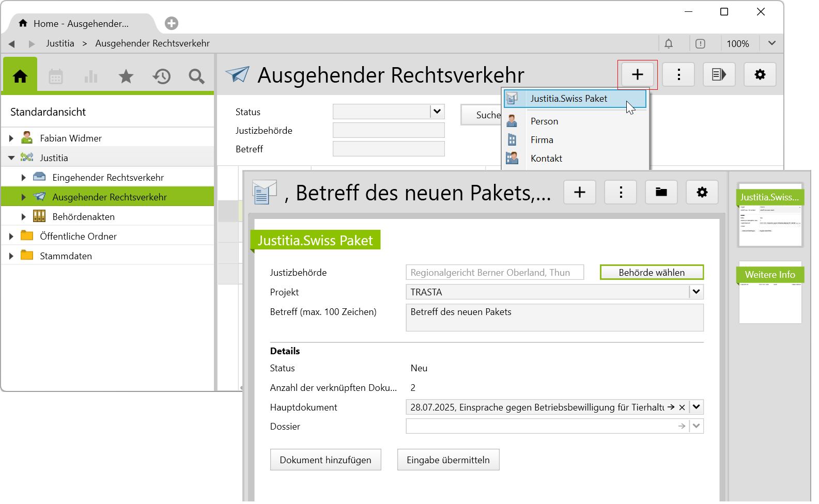The width and height of the screenshot is (819, 504).
Task: Click the envelope document icon in the package dialog header
Action: point(265,192)
